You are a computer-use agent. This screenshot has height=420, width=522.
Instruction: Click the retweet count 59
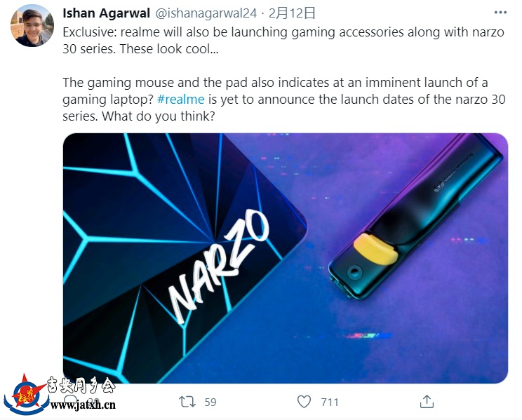point(210,402)
